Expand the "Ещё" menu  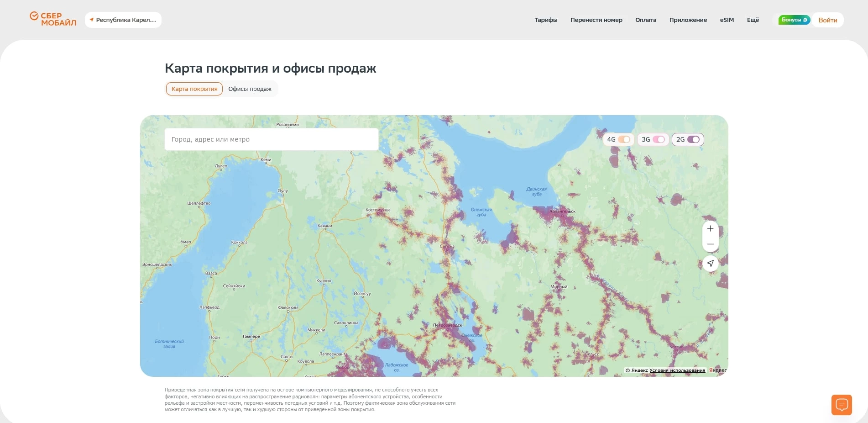(x=753, y=20)
